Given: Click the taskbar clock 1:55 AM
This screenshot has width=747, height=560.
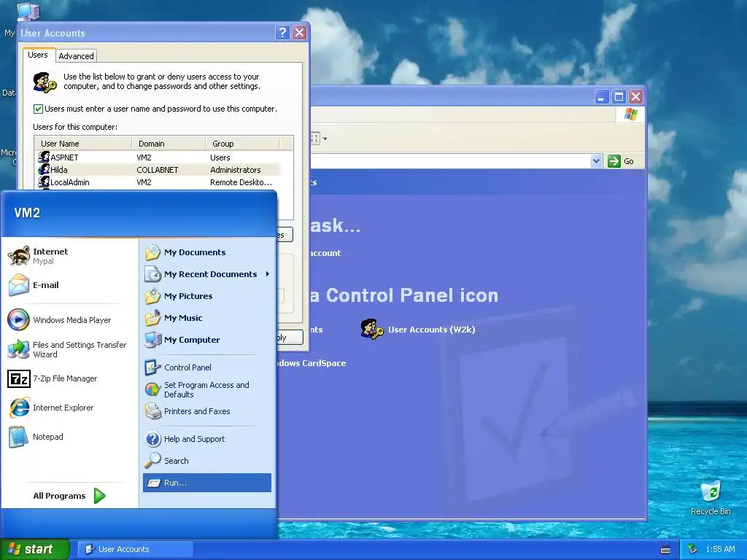Looking at the screenshot, I should tap(720, 549).
